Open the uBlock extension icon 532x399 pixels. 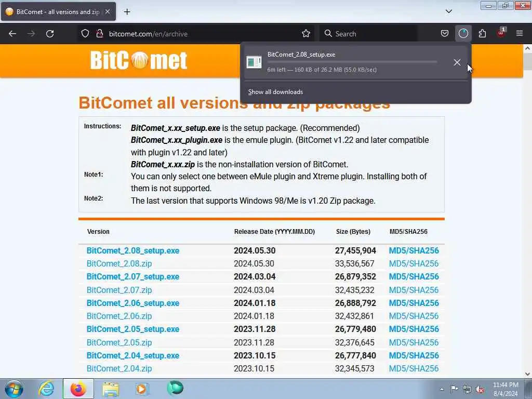click(x=501, y=33)
